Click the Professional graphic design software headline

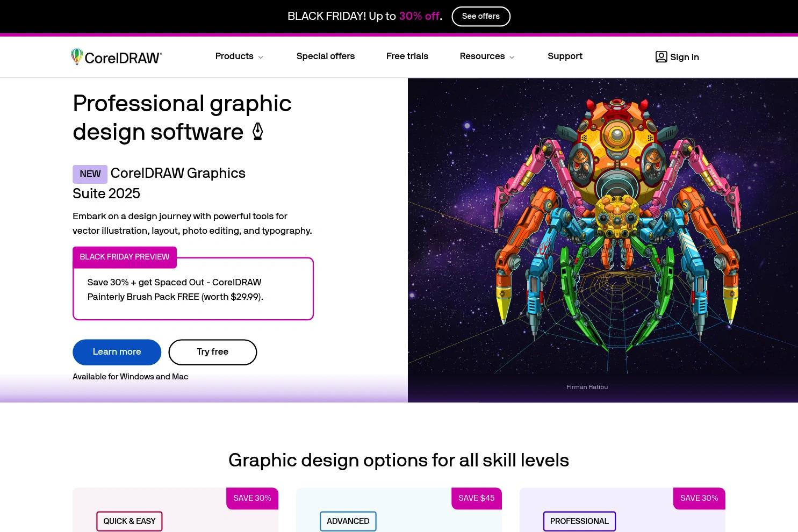(x=182, y=118)
